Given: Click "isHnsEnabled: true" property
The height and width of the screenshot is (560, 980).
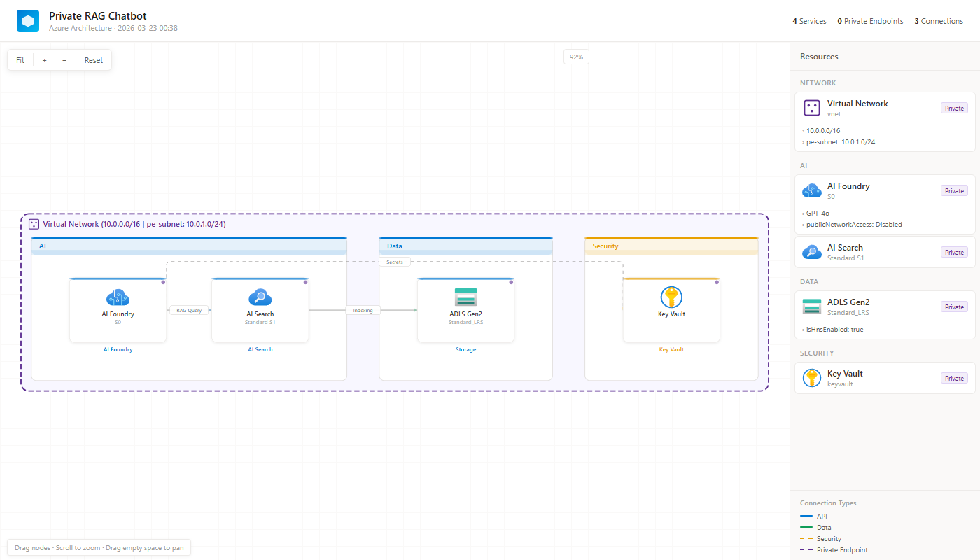Looking at the screenshot, I should [x=835, y=329].
